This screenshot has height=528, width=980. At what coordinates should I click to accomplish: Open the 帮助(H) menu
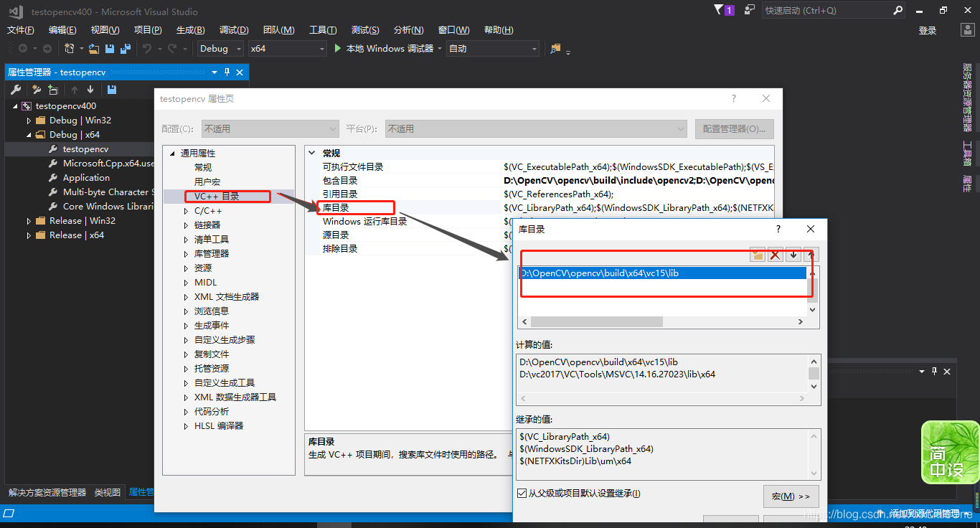click(499, 30)
